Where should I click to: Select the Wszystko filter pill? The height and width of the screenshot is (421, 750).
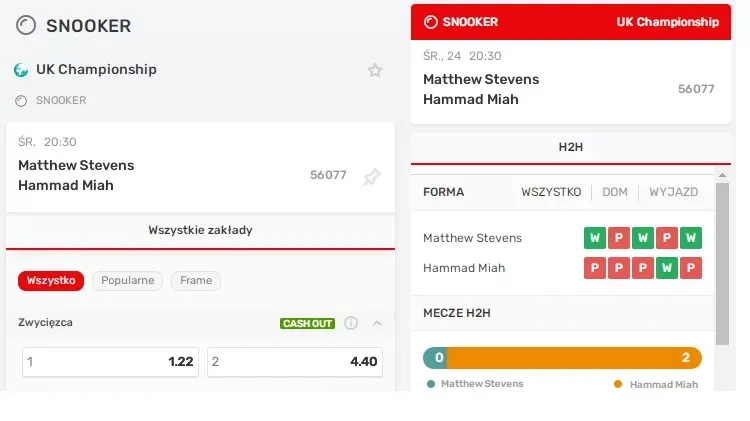tap(51, 281)
